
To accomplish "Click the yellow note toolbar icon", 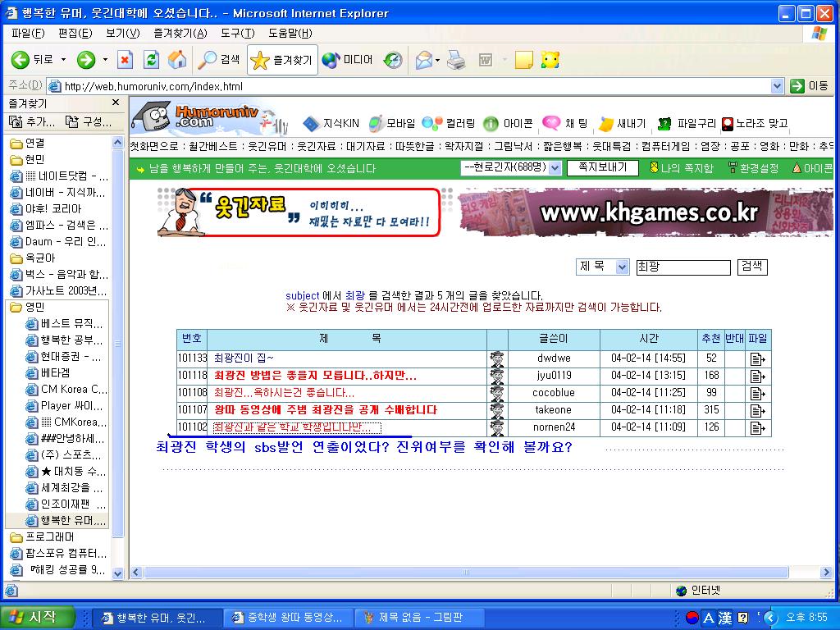I will click(523, 59).
